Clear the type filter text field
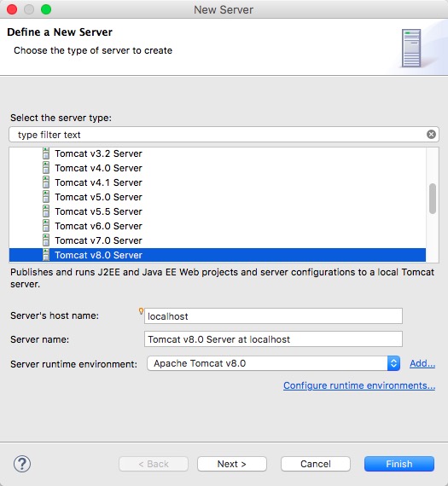448x486 pixels. [431, 135]
